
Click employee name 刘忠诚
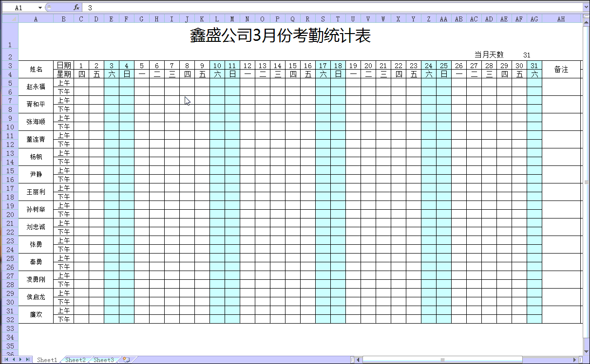pos(36,227)
